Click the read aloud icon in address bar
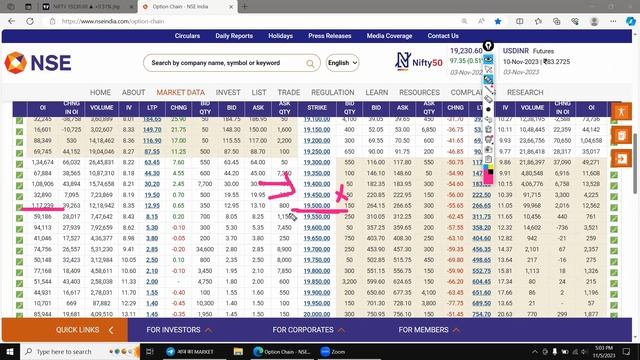This screenshot has width=640, height=360. pyautogui.click(x=481, y=21)
